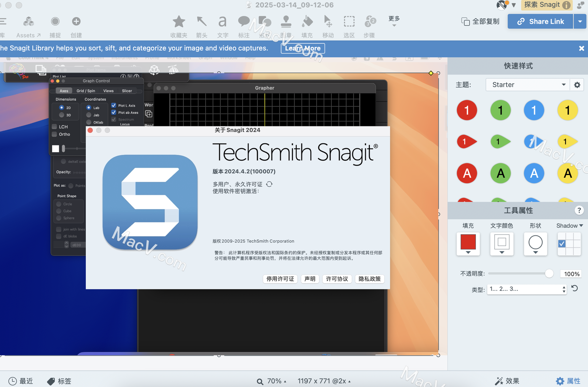The image size is (588, 387).
Task: Apply red arrow number 1 style
Action: 467,142
